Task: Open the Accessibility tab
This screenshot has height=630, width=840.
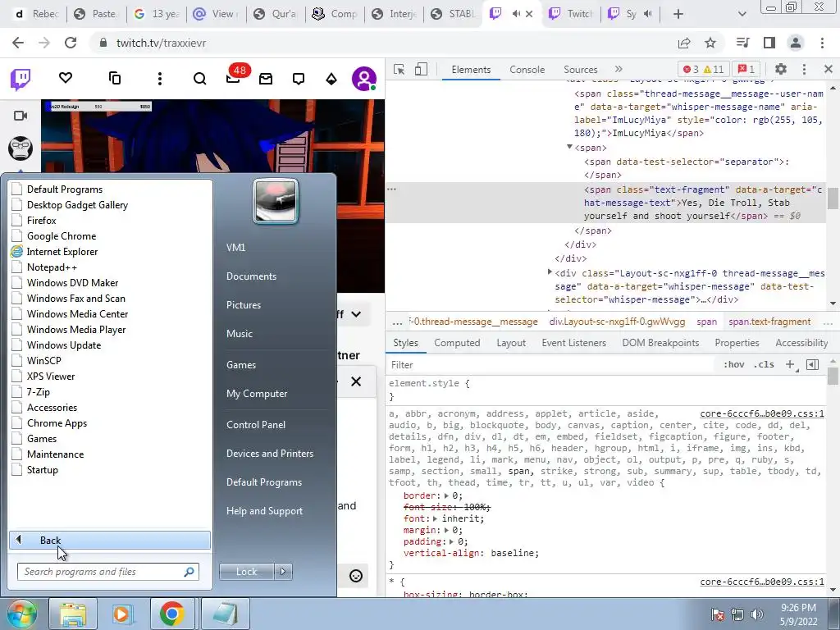Action: point(801,343)
